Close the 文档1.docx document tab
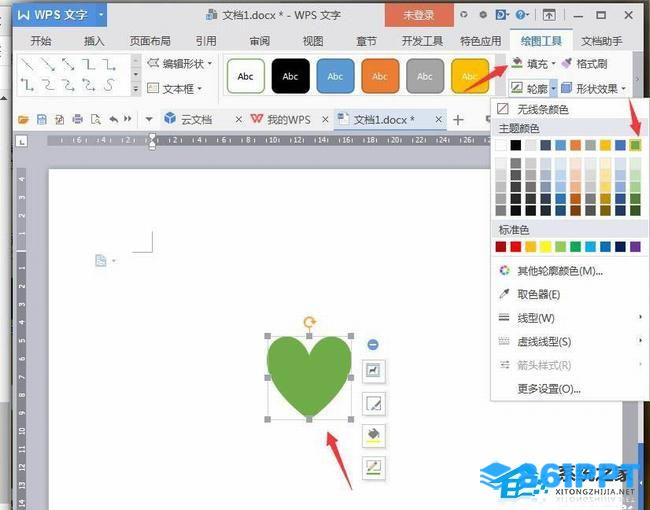 439,119
